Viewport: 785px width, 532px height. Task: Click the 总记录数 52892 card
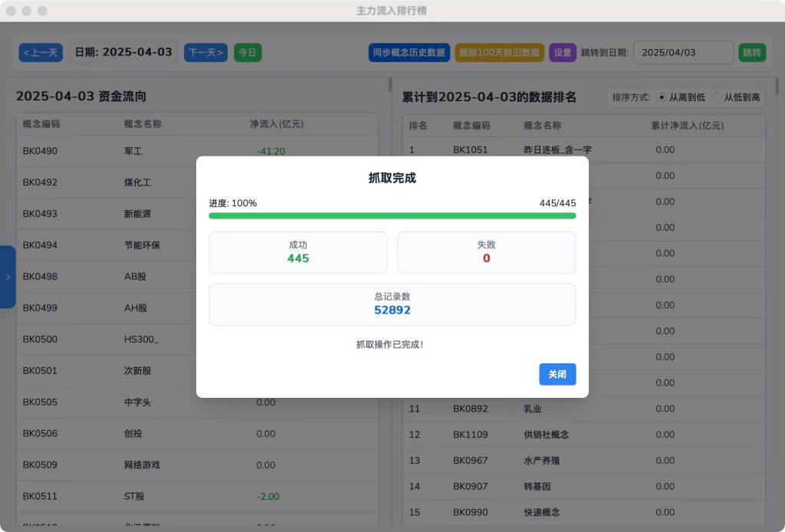point(392,304)
